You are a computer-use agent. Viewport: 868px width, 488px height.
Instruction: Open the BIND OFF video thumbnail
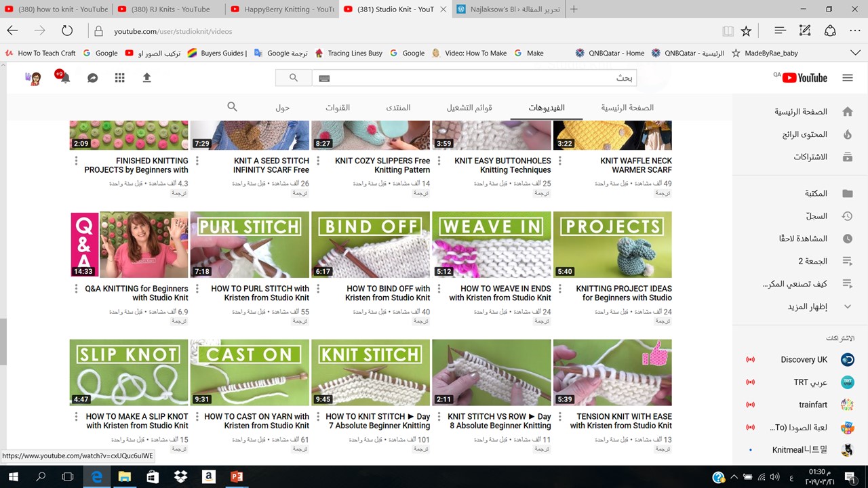point(370,245)
